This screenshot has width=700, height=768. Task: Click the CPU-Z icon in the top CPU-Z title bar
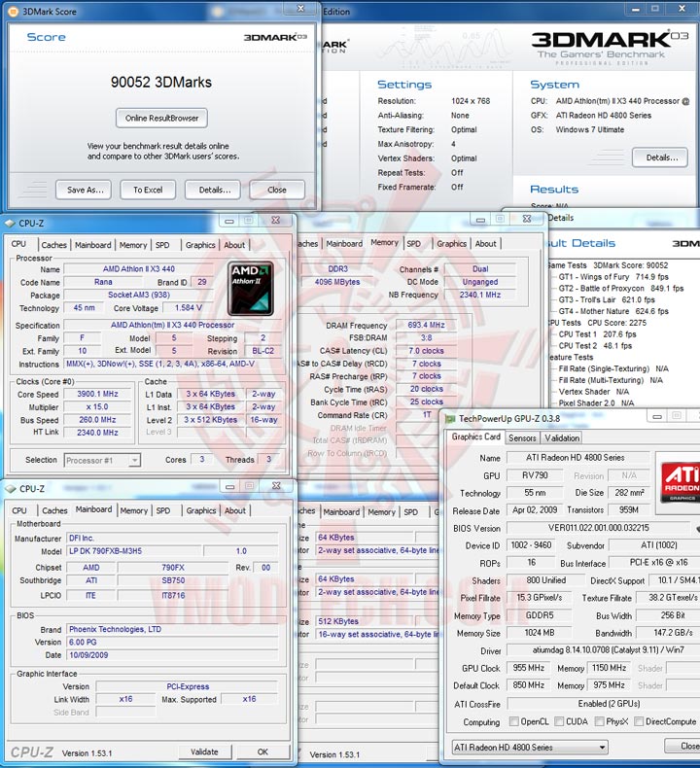tap(11, 224)
